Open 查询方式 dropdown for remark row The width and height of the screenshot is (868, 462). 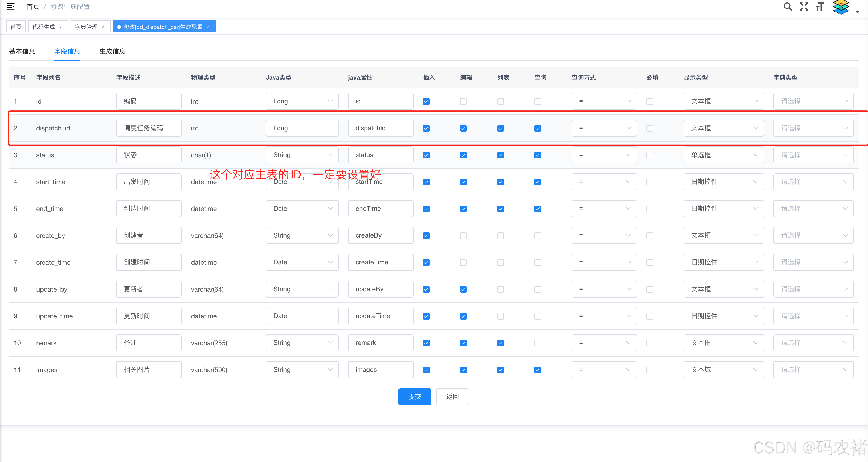pos(604,343)
